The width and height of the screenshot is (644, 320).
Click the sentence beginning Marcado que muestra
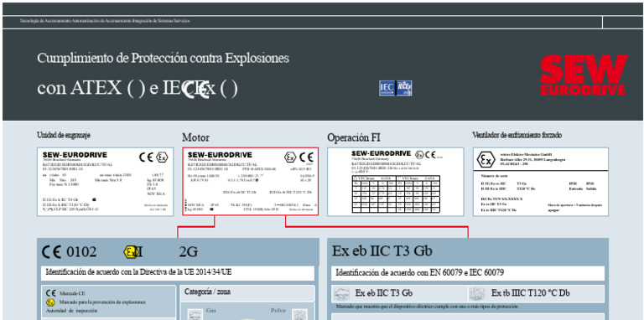coord(427,307)
